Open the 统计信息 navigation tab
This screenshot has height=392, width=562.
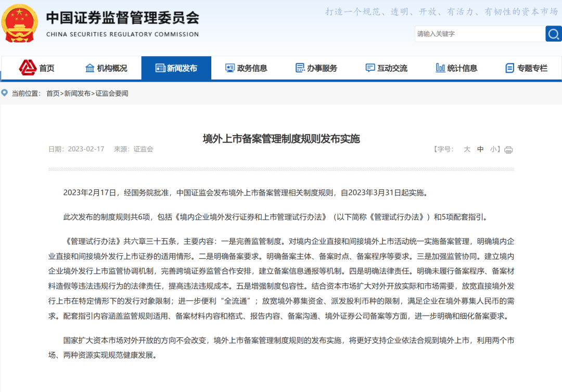click(456, 68)
